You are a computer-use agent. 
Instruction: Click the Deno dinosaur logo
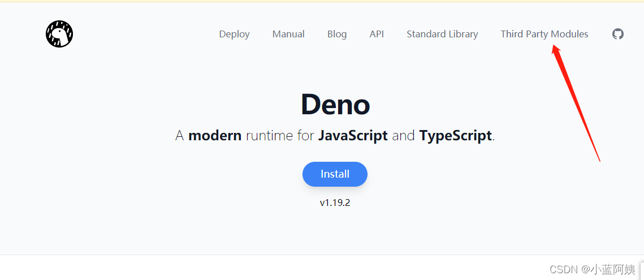[59, 34]
